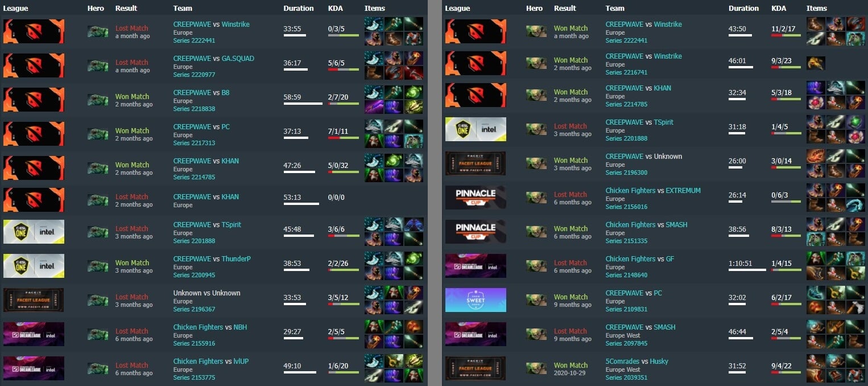Visit the ThunderP team page link

coord(236,259)
